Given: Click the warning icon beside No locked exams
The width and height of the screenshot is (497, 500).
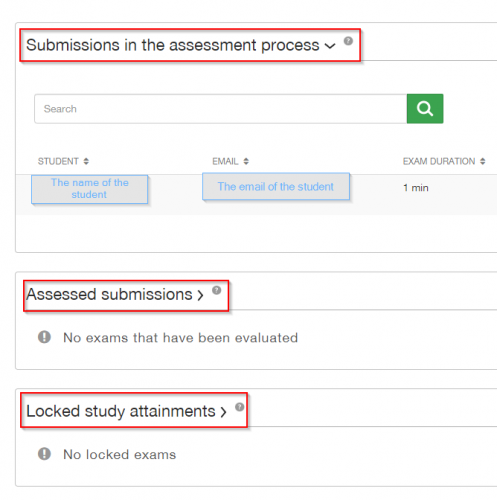Looking at the screenshot, I should (44, 454).
